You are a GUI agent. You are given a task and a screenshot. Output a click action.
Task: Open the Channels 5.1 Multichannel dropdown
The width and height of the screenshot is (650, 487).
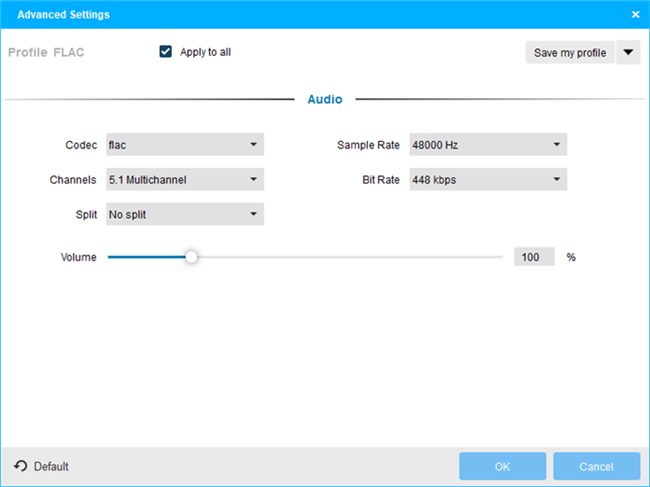tap(184, 180)
